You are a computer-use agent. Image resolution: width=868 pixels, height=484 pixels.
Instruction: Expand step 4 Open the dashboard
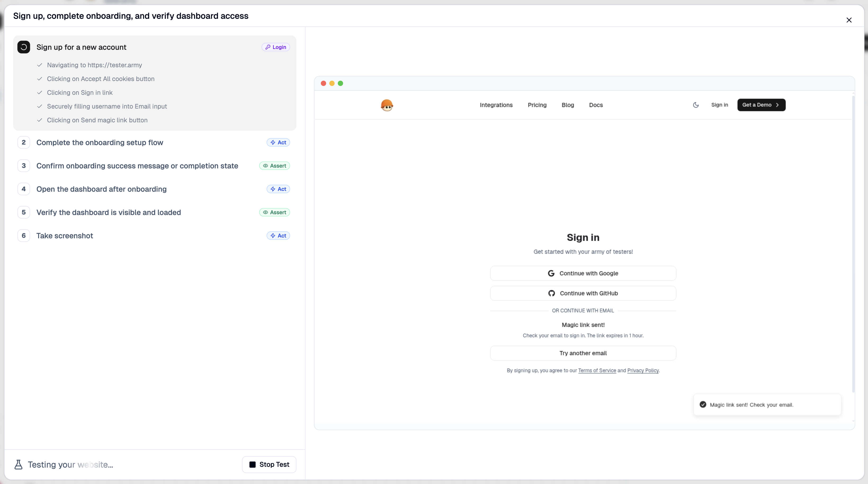click(101, 189)
